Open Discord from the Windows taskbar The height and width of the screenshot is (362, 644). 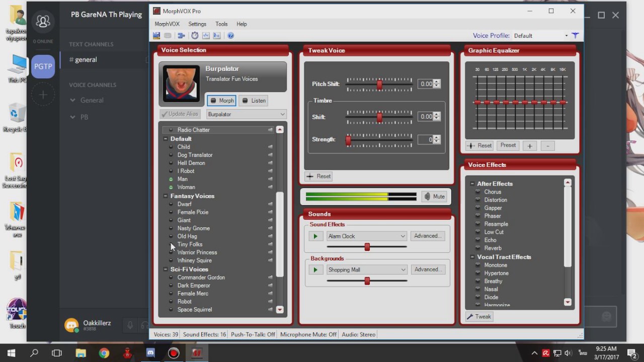tap(150, 353)
